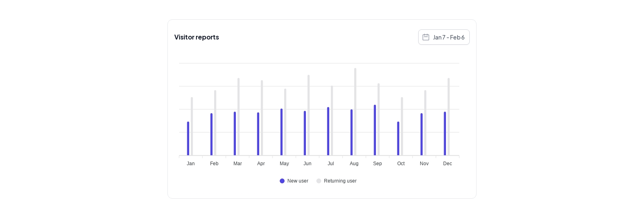Viewport: 644px width, 218px height.
Task: Select the Jan new user bar
Action: tap(188, 139)
